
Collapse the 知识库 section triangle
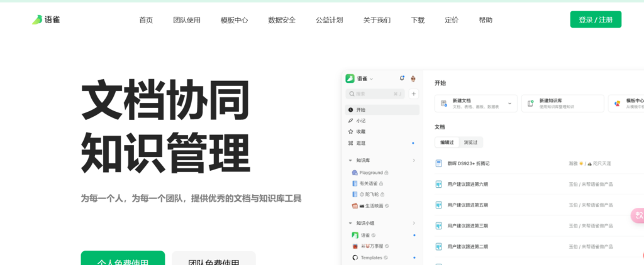point(350,161)
